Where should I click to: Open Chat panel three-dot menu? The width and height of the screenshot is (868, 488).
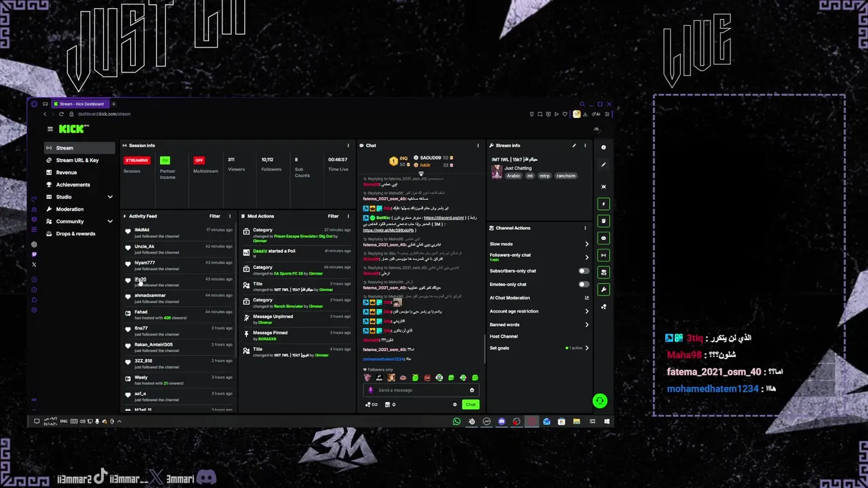point(478,145)
